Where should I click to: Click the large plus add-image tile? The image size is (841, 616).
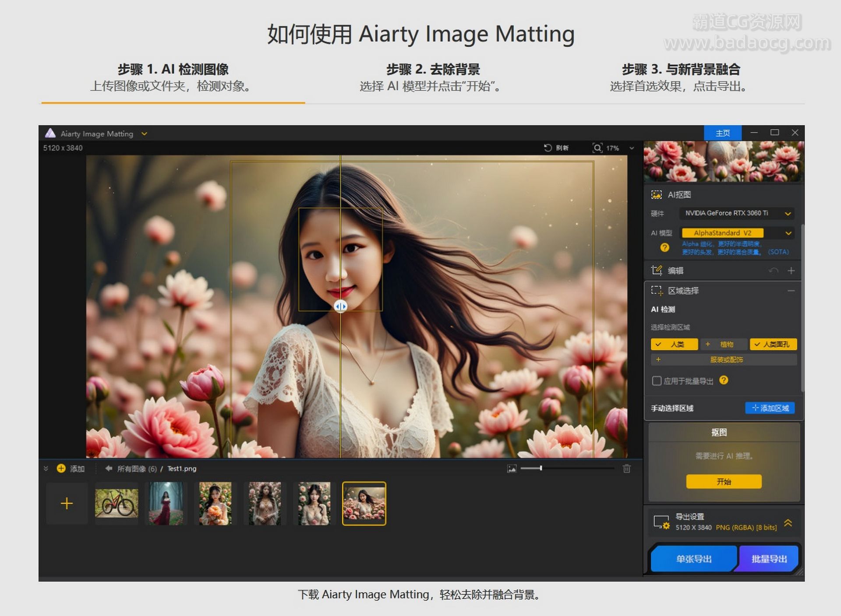pyautogui.click(x=67, y=503)
